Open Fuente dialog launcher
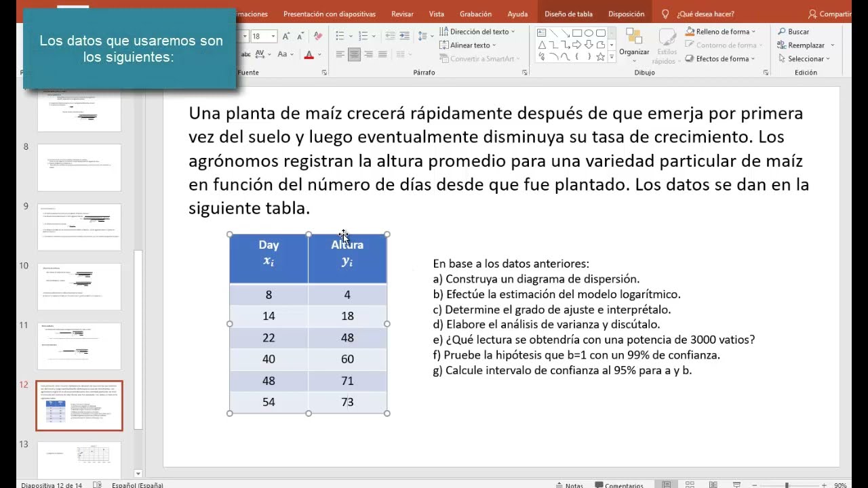Screen dimensions: 868x488 coord(324,73)
